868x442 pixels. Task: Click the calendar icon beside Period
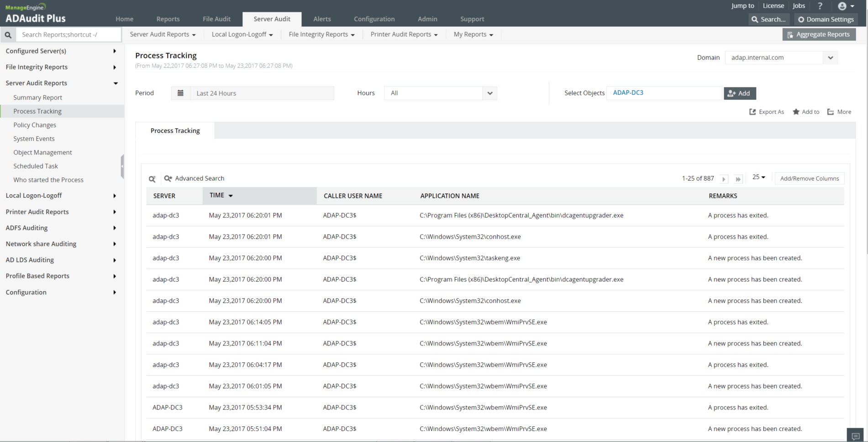coord(180,93)
